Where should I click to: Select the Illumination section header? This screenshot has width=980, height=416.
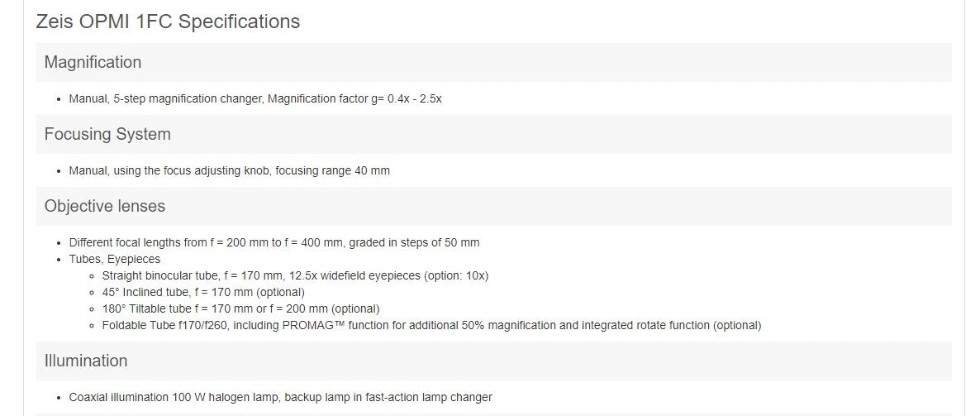point(86,361)
